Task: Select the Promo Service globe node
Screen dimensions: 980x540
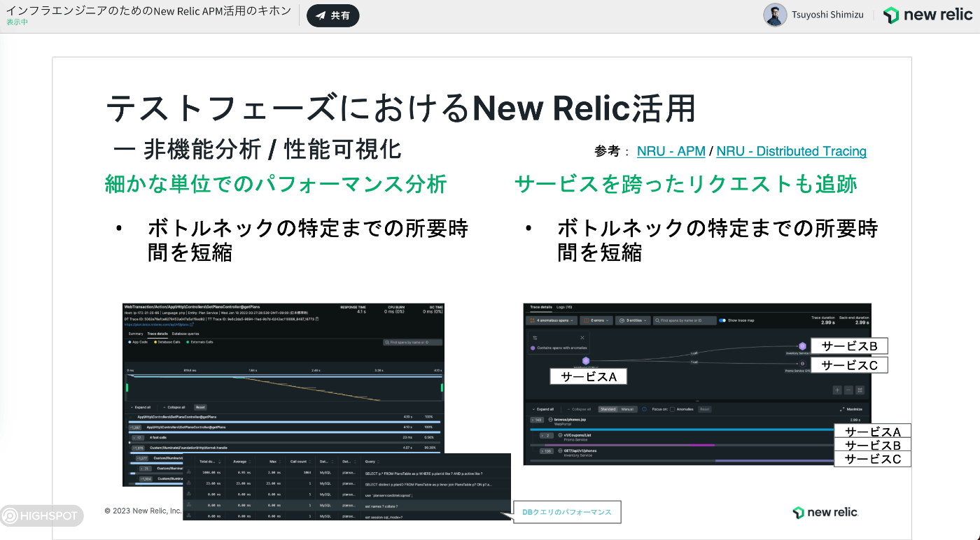Action: tap(802, 364)
